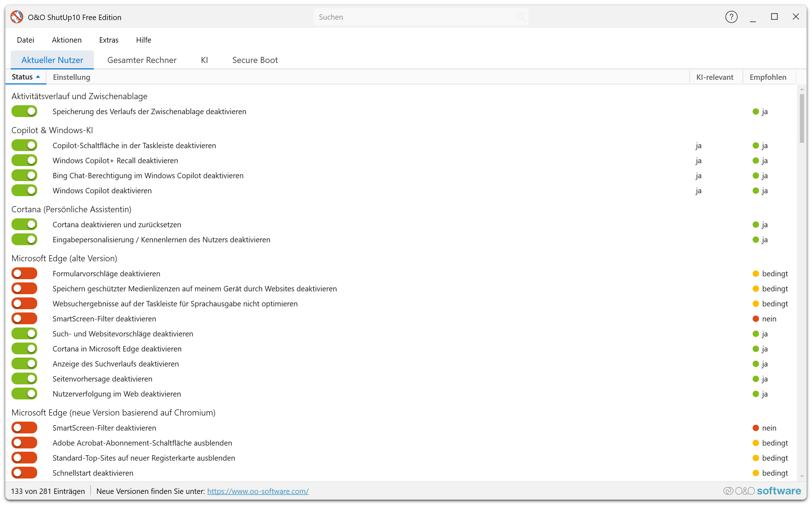The height and width of the screenshot is (505, 812).
Task: Select 'Cortana deaktivieren und zurücksetzen' row text
Action: point(117,224)
